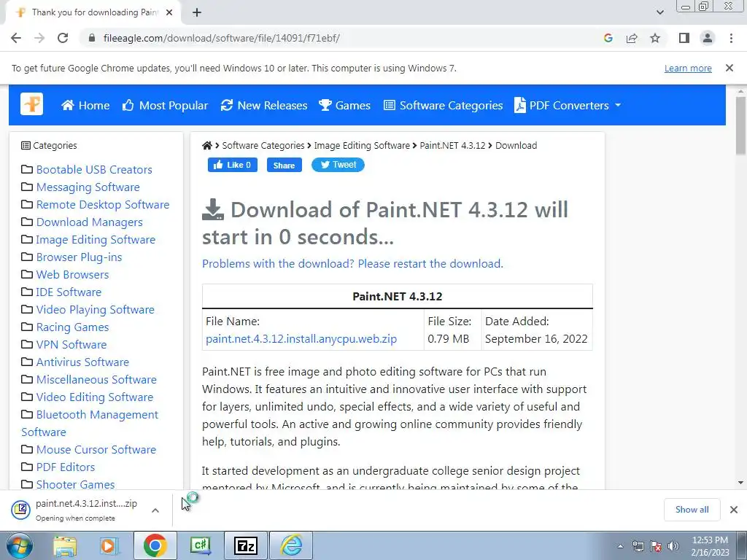This screenshot has width=747, height=560.
Task: Click the Action Center flag icon
Action: tap(656, 546)
